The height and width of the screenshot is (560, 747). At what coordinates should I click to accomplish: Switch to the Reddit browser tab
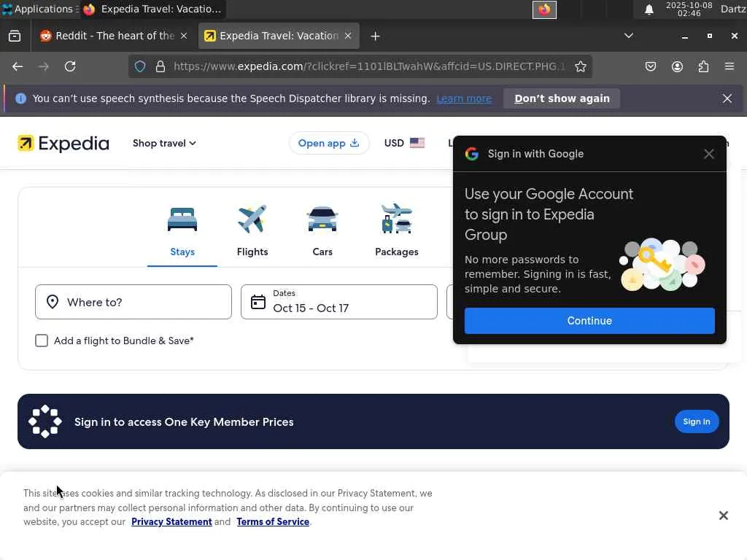(115, 36)
